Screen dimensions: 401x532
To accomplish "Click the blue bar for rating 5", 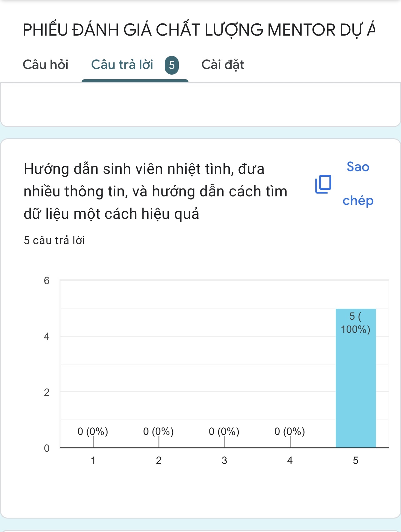I will [x=356, y=390].
